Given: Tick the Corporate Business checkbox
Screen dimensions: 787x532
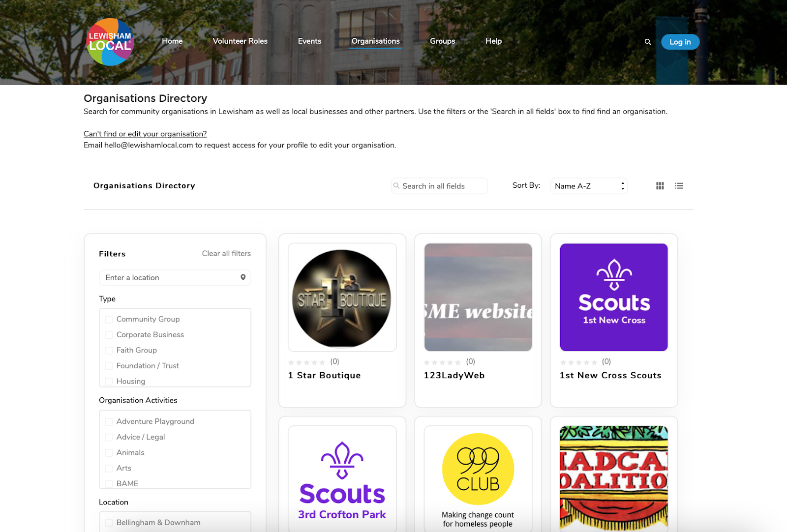Looking at the screenshot, I should tap(109, 335).
